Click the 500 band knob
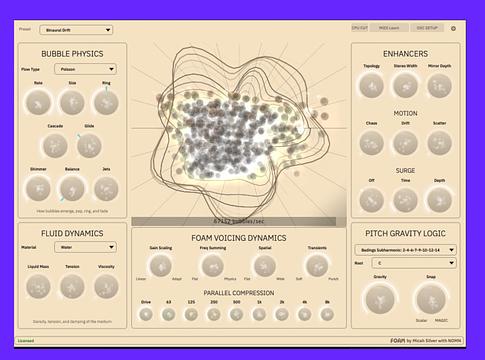485x360 pixels. pyautogui.click(x=236, y=314)
